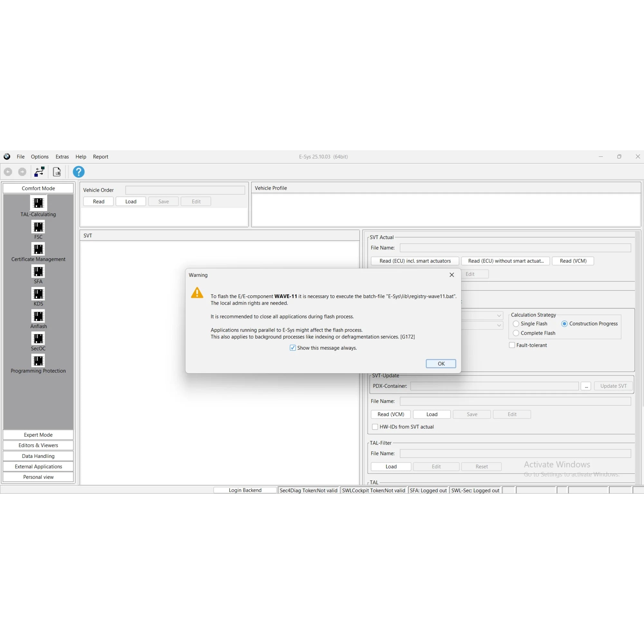Open the log file toolbar icon
Viewport: 644px width, 644px height.
pos(57,172)
